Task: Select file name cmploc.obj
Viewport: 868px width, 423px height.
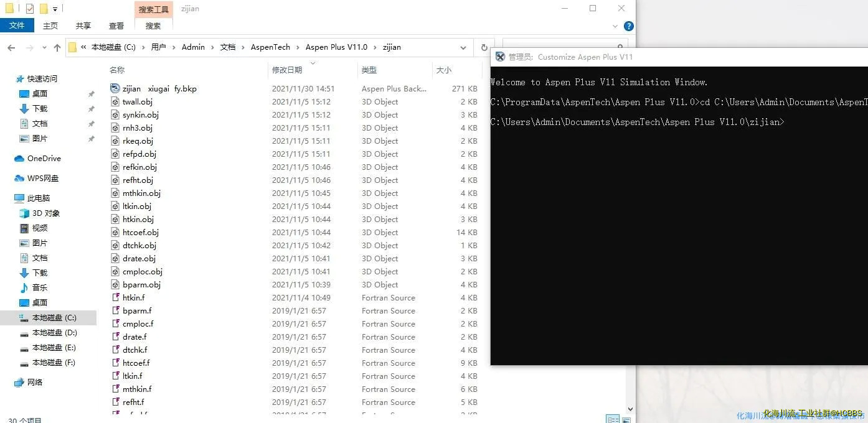Action: 143,271
